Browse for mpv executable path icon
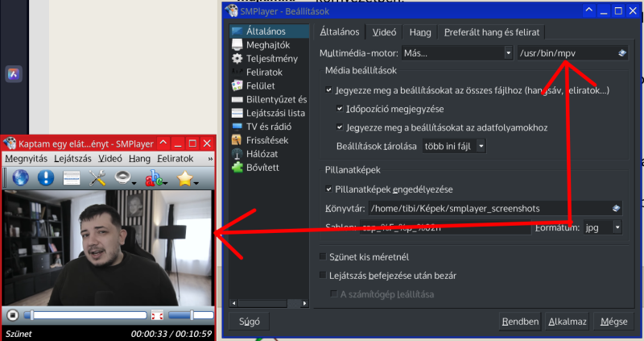Screen dimensions: 644x341 coord(622,53)
